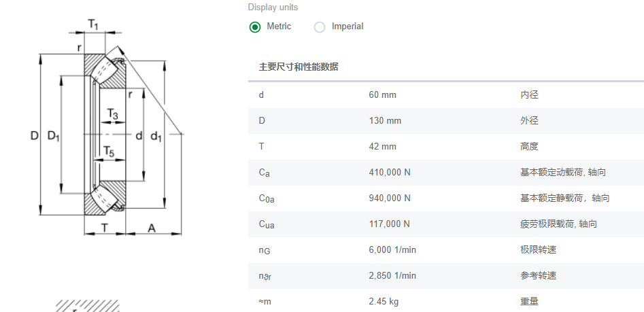
Task: Click the Cua parameter symbol cell
Action: (x=266, y=224)
